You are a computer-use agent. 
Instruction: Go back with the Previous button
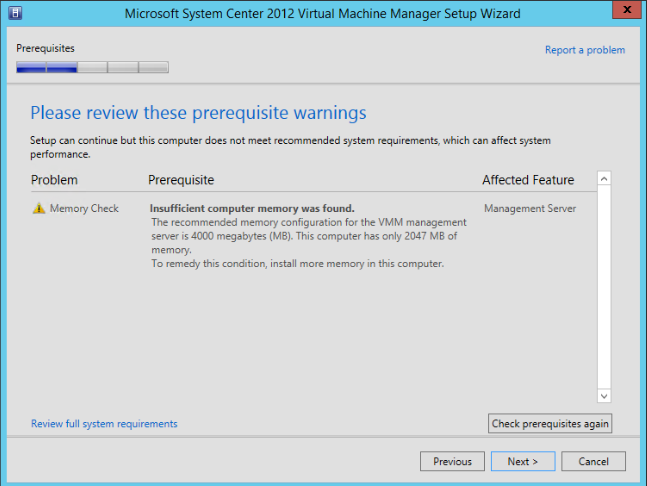click(x=453, y=461)
